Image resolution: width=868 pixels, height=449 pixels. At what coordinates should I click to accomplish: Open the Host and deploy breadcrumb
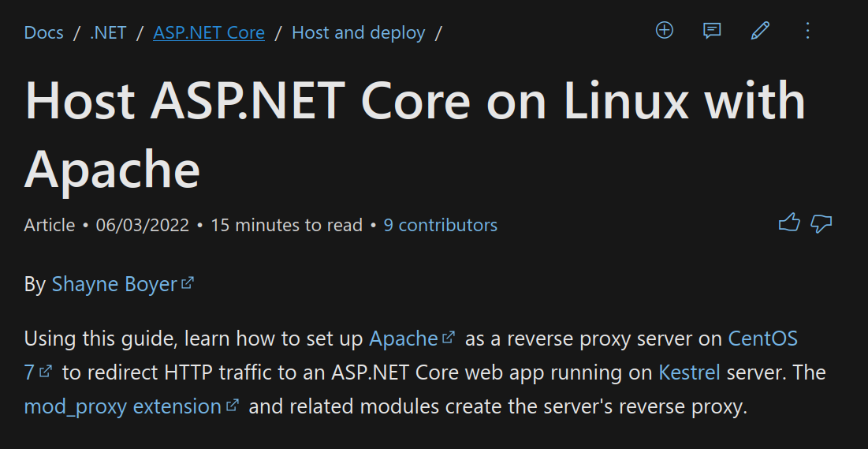click(358, 32)
